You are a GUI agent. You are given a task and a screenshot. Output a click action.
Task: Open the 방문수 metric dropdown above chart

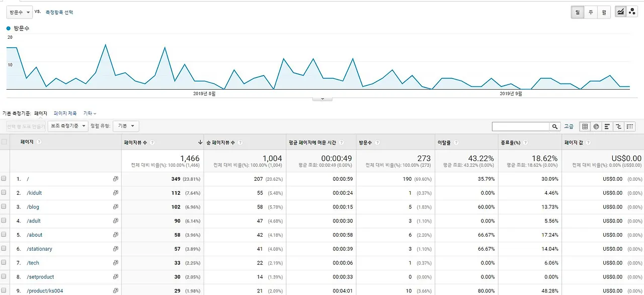(x=20, y=12)
